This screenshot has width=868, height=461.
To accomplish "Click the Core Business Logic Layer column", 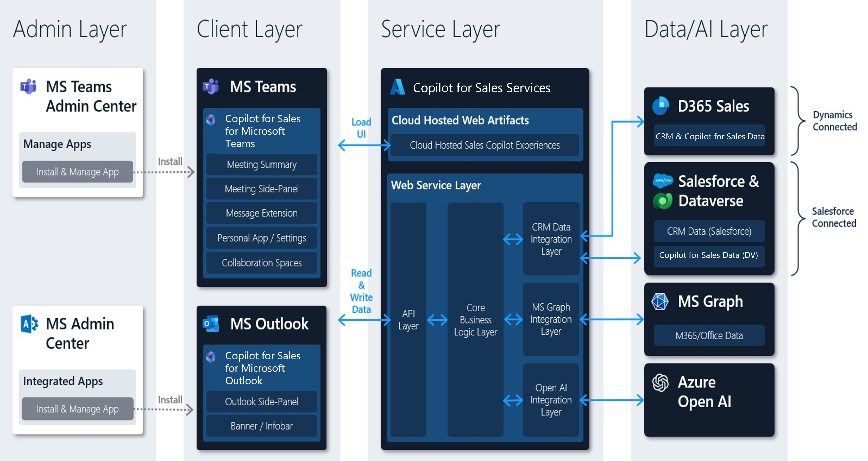I will [475, 319].
